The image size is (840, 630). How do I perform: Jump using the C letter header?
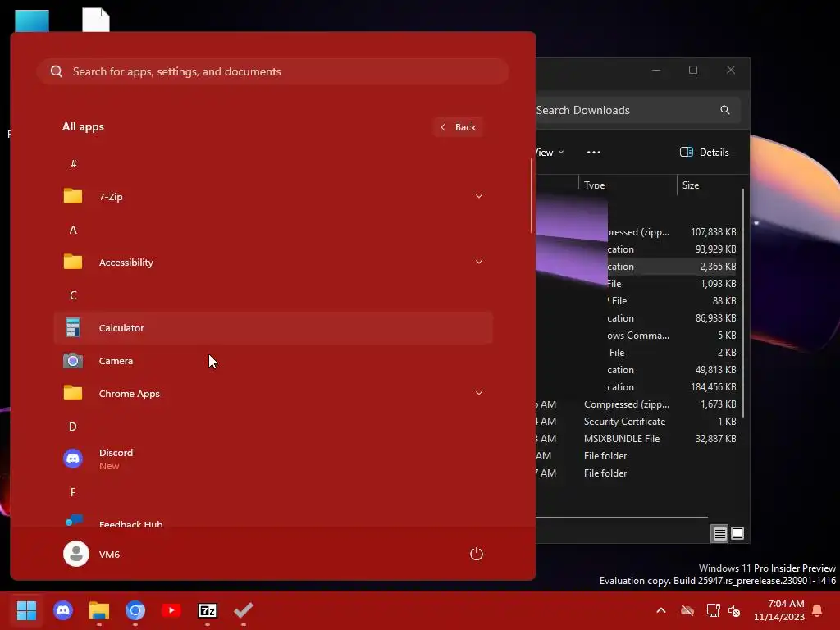point(73,295)
